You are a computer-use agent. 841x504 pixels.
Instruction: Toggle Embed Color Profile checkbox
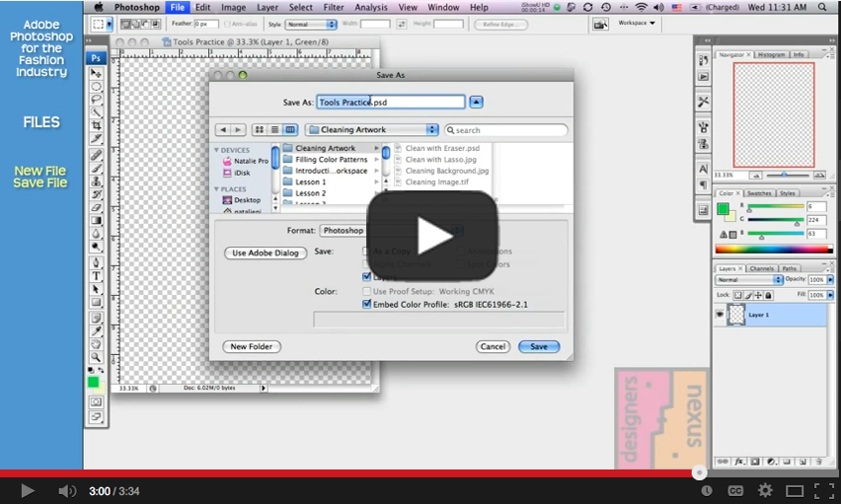(x=367, y=304)
